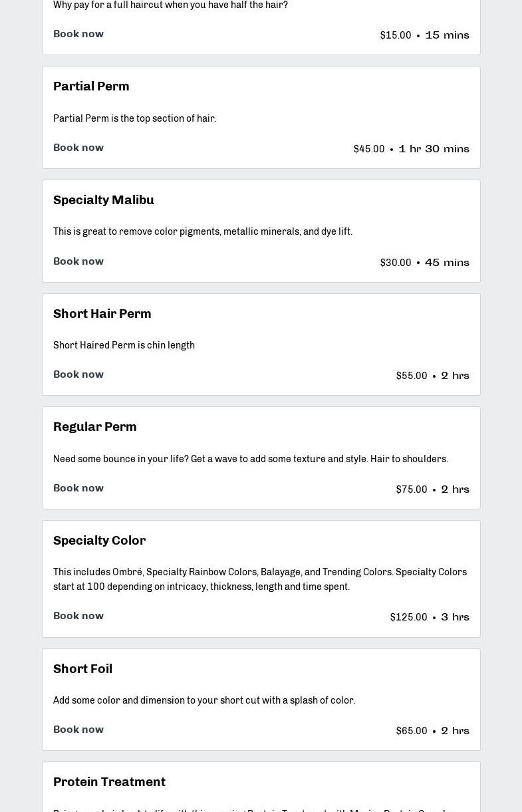Book now for Specialty Malibu
Screen dimensions: 522x812
point(78,261)
